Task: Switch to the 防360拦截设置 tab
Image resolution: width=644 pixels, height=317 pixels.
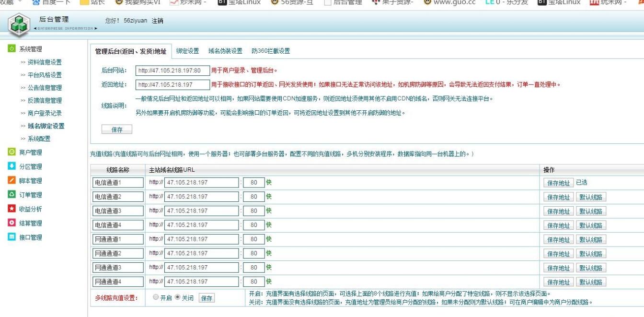Action: coord(271,51)
